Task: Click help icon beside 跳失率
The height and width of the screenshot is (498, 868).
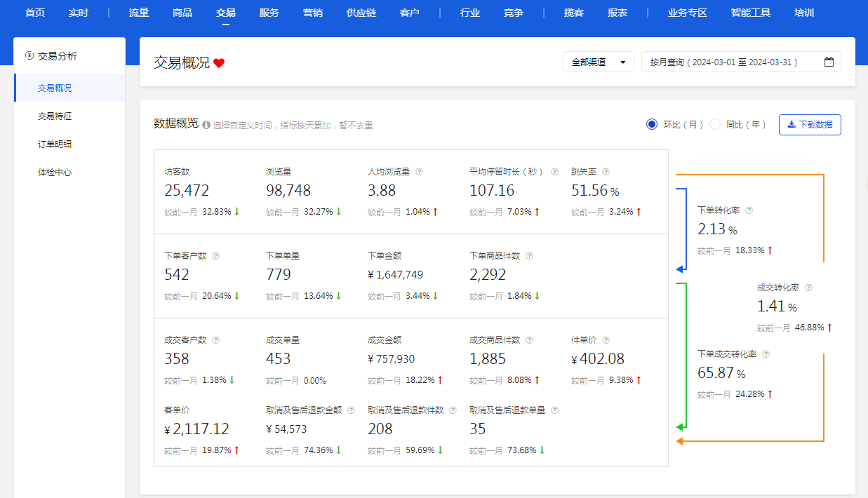Action: click(x=606, y=172)
